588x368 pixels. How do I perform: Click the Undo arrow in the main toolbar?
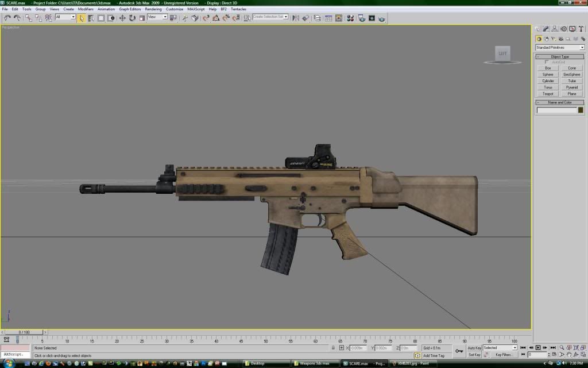(7, 18)
